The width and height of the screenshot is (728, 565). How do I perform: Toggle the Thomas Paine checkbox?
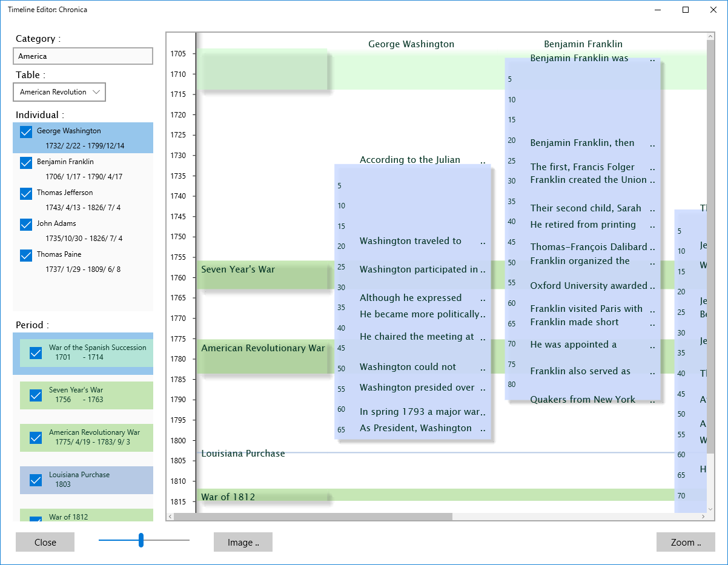click(x=26, y=256)
